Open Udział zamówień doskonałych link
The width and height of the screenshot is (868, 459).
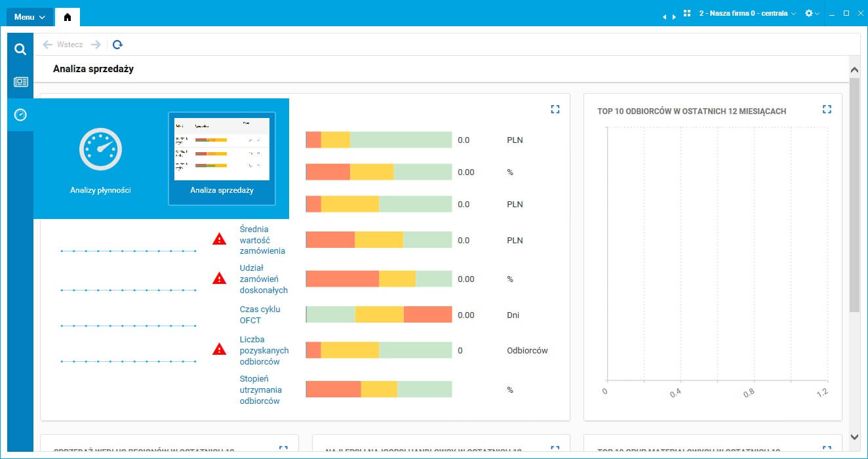pos(264,279)
